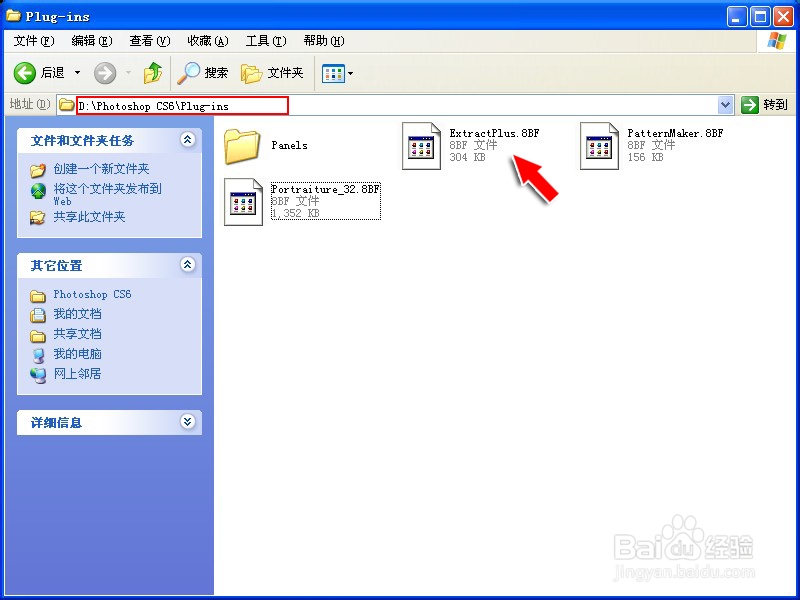800x600 pixels.
Task: Click the greyed Forward arrow button
Action: [105, 73]
